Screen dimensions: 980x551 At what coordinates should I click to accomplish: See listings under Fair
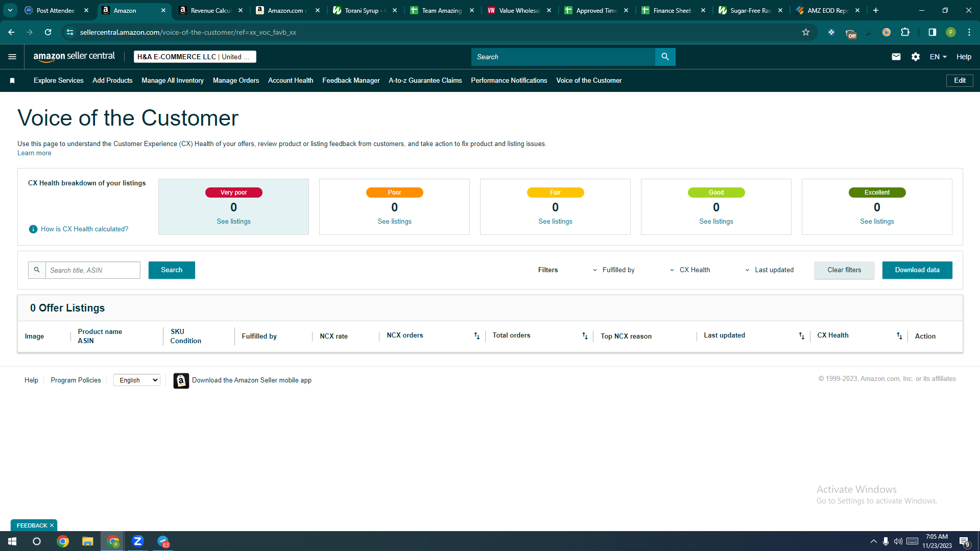tap(556, 222)
